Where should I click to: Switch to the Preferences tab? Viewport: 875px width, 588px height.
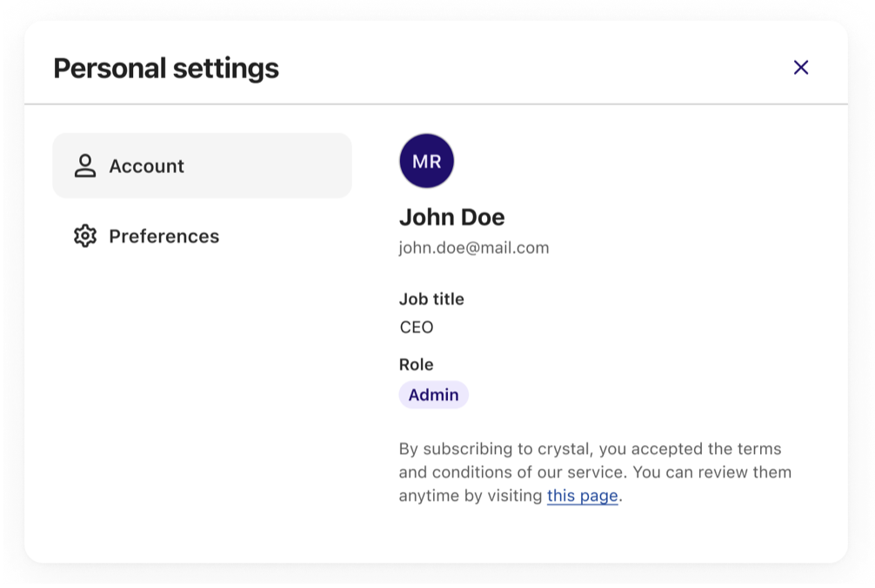coord(164,237)
